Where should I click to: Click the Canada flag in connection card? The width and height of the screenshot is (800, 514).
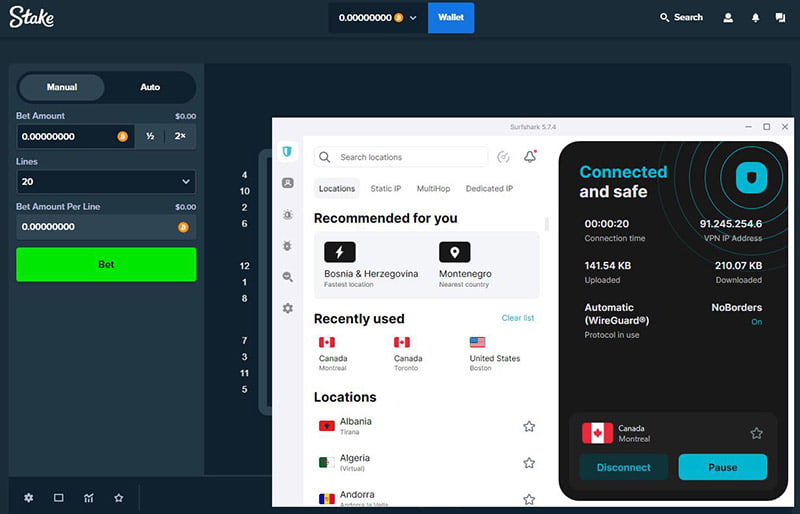pyautogui.click(x=597, y=433)
